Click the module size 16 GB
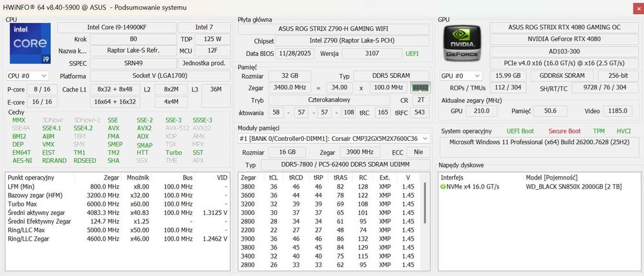Viewport: 644px width, 276px height. click(287, 152)
